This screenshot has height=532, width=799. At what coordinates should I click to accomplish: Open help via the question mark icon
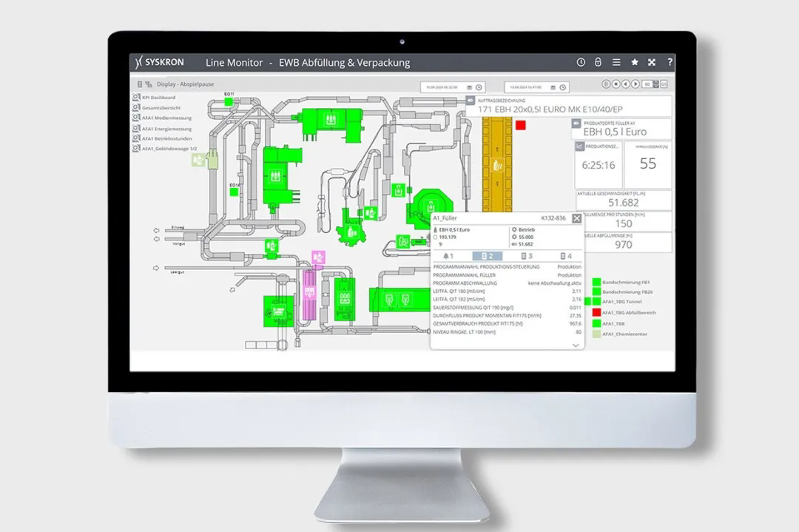[670, 63]
